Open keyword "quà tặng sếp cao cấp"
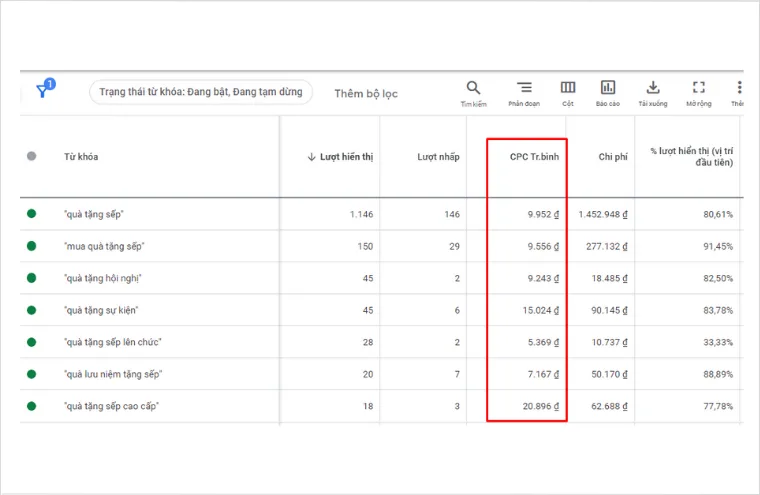This screenshot has height=495, width=760. pos(110,406)
